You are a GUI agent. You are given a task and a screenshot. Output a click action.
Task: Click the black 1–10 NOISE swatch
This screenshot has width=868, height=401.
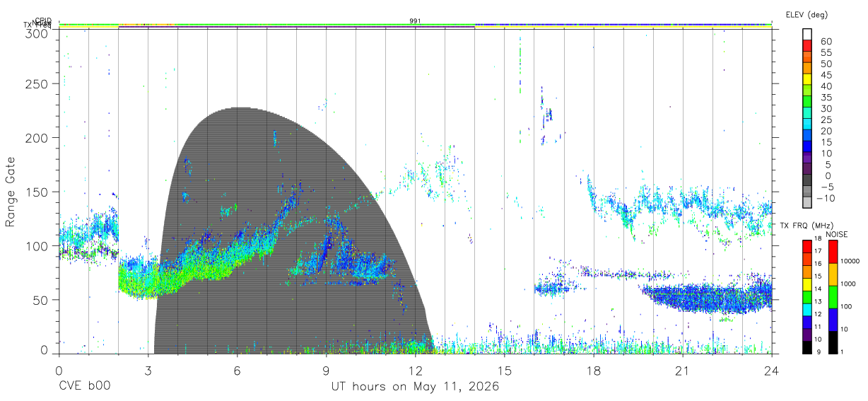pyautogui.click(x=832, y=342)
